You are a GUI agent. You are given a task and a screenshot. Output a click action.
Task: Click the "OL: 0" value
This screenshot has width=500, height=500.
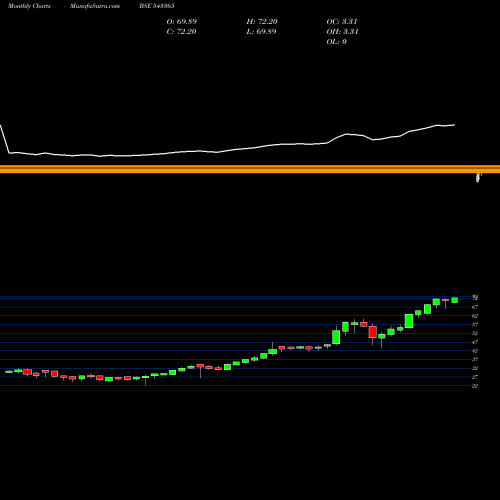337,42
